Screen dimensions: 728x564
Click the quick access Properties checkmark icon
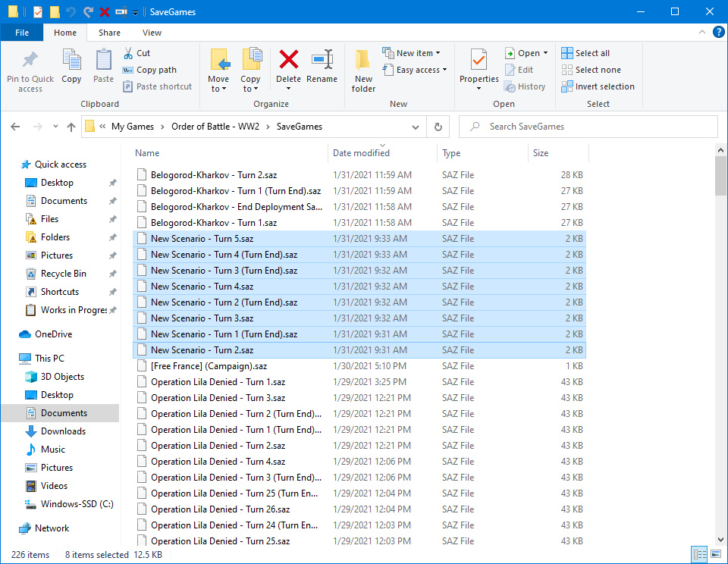[38, 11]
